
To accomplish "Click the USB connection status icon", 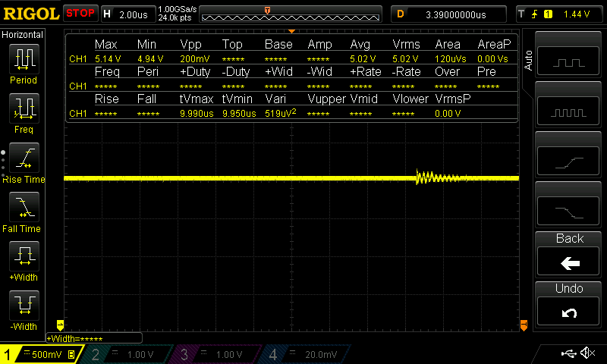I will (568, 353).
